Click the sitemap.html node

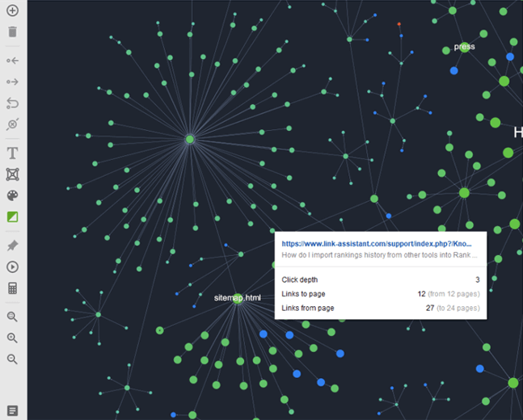(x=238, y=299)
